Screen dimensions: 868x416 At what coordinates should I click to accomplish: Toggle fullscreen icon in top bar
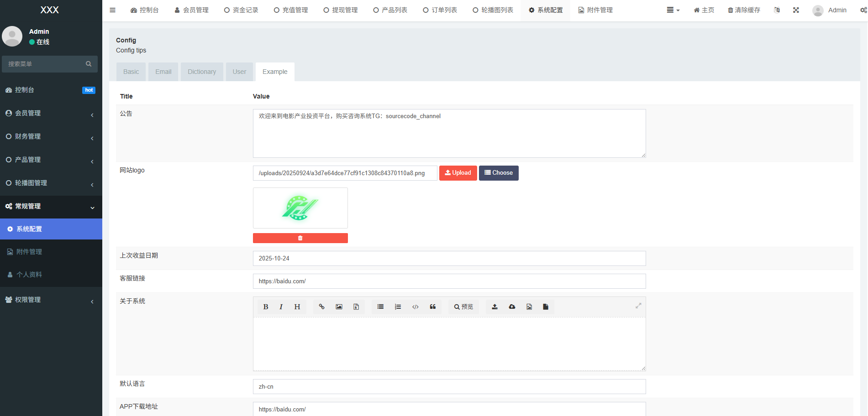(796, 10)
